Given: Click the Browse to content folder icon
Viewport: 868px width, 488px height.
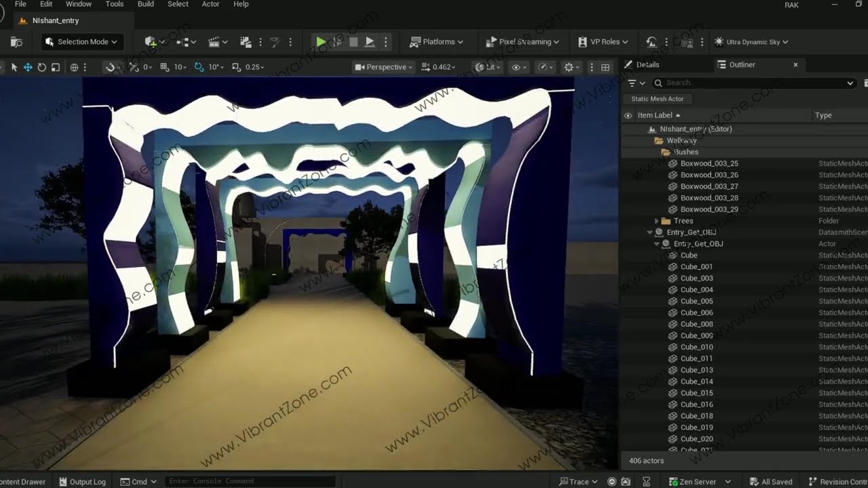Looking at the screenshot, I should 17,42.
